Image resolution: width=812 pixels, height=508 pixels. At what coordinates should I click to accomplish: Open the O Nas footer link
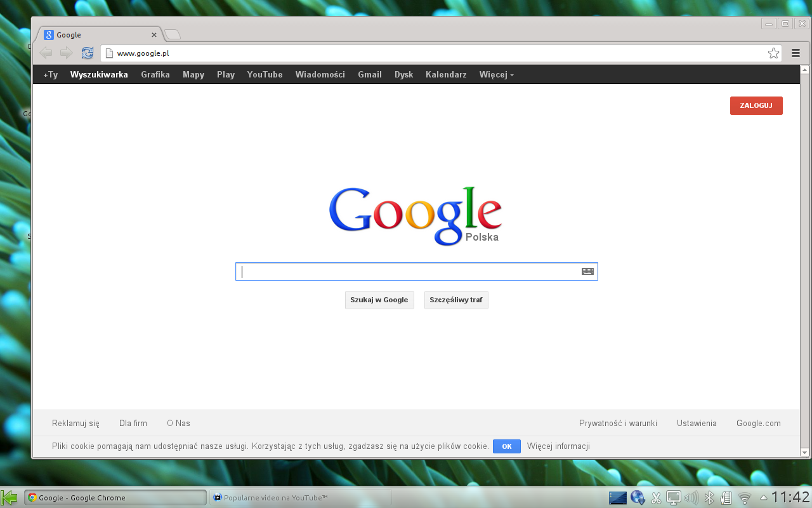(178, 423)
